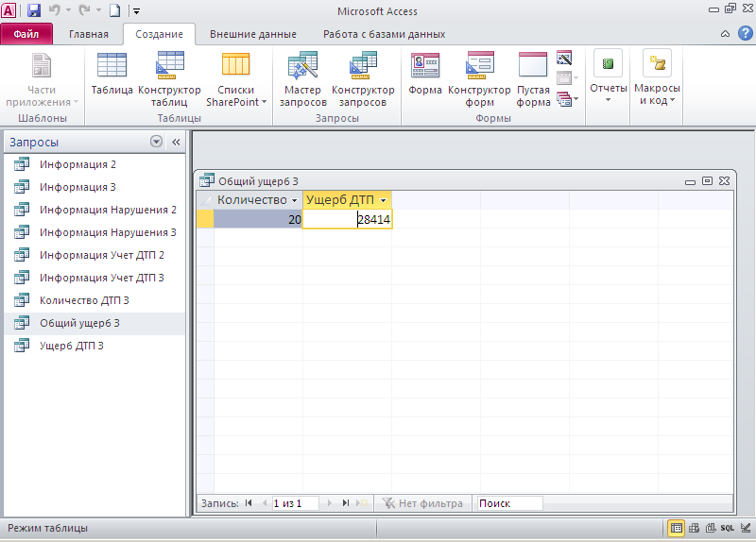
Task: Start the Мастер запросов wizard
Action: coord(302,79)
